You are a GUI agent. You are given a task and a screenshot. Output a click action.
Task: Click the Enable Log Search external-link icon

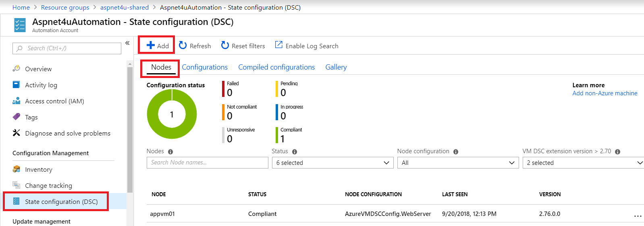click(278, 45)
